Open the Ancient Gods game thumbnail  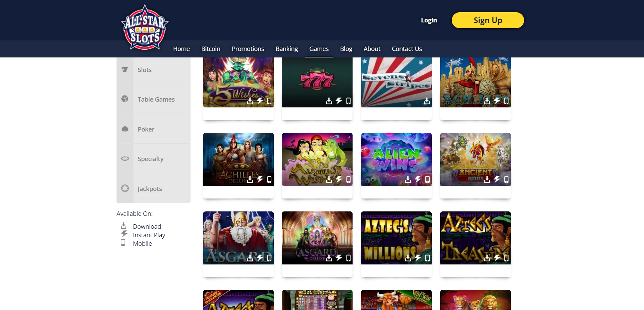coord(476,159)
